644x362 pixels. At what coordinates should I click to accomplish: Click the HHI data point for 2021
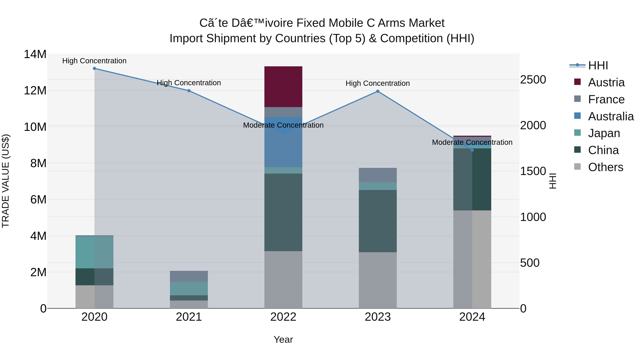pyautogui.click(x=189, y=91)
